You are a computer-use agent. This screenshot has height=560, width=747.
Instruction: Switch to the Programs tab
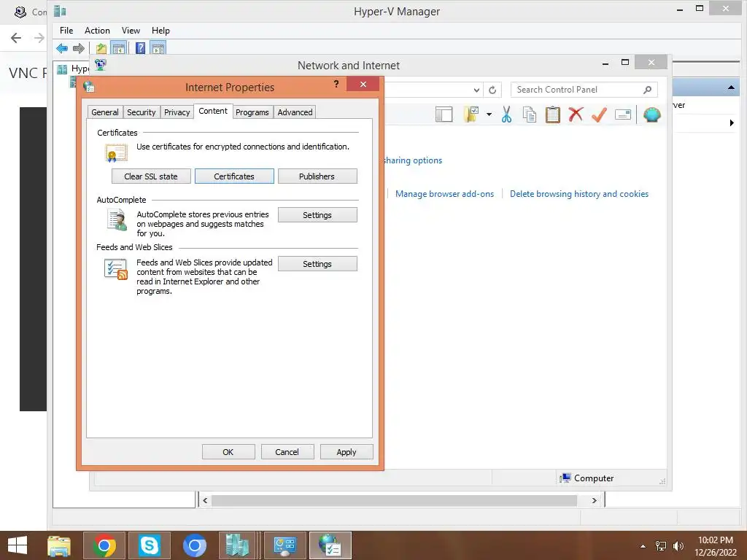pyautogui.click(x=252, y=112)
